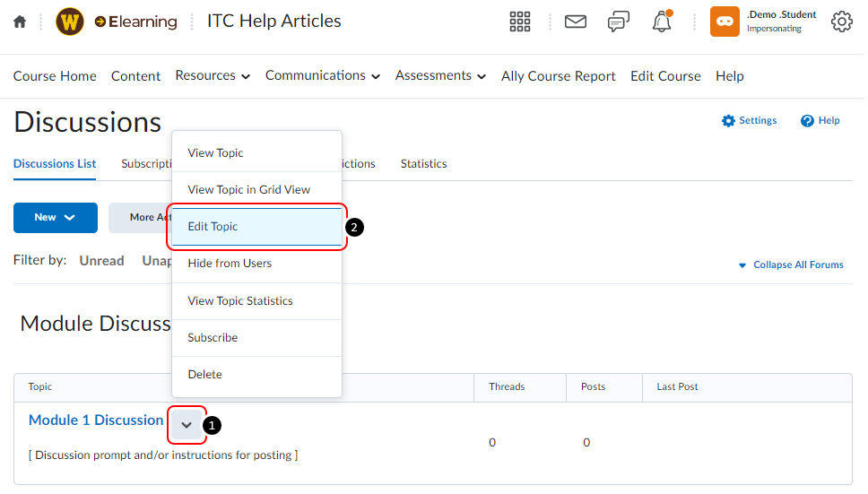Open the update alerts bell icon
Screen dimensions: 868x494
coord(664,22)
